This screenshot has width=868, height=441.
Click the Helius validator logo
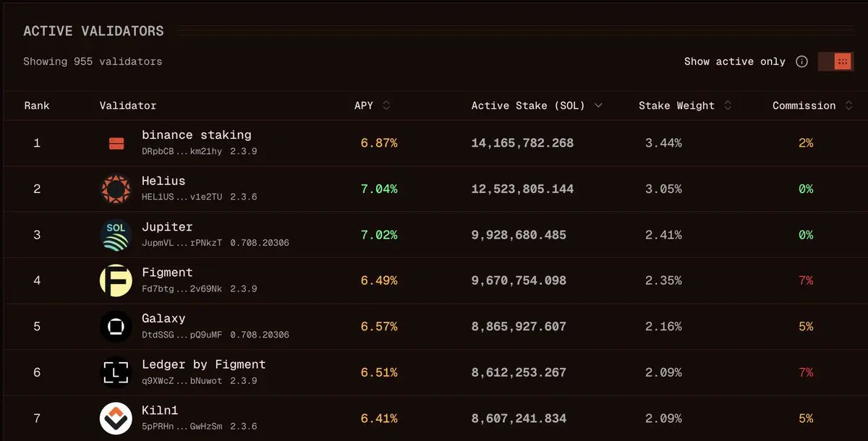coord(116,189)
